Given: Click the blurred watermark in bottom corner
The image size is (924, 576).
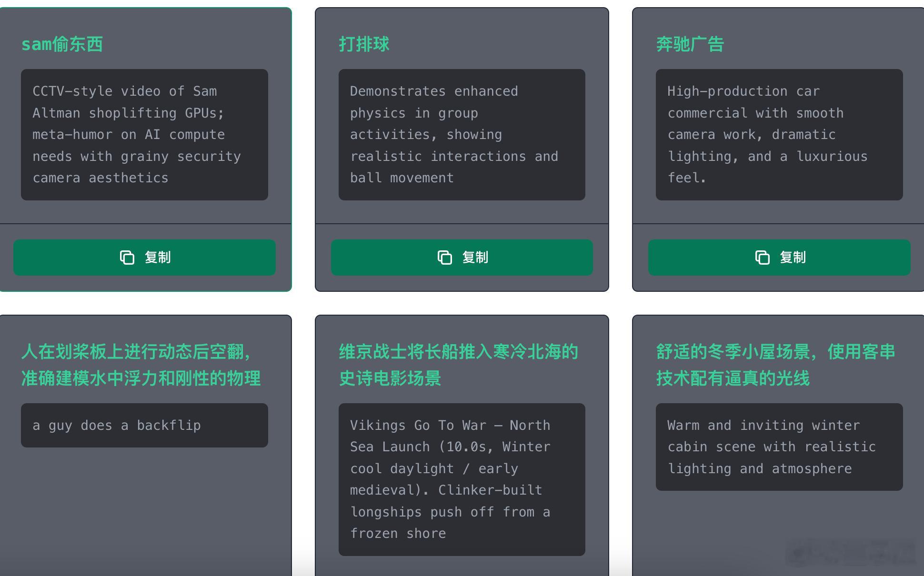Looking at the screenshot, I should [x=850, y=553].
